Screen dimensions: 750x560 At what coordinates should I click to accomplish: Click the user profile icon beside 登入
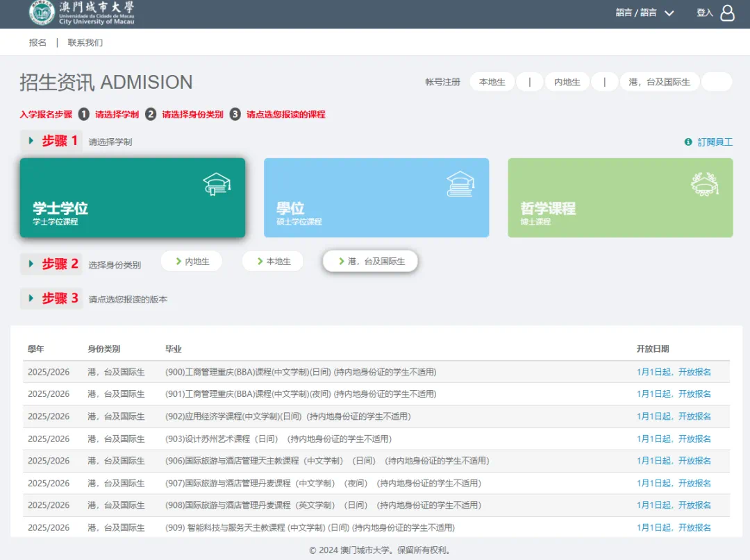pyautogui.click(x=727, y=13)
